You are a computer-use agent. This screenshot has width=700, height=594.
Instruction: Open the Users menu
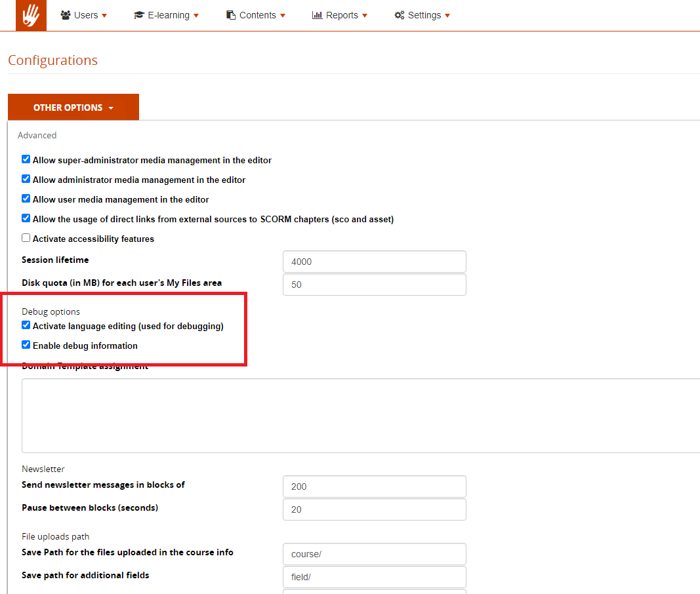(83, 15)
